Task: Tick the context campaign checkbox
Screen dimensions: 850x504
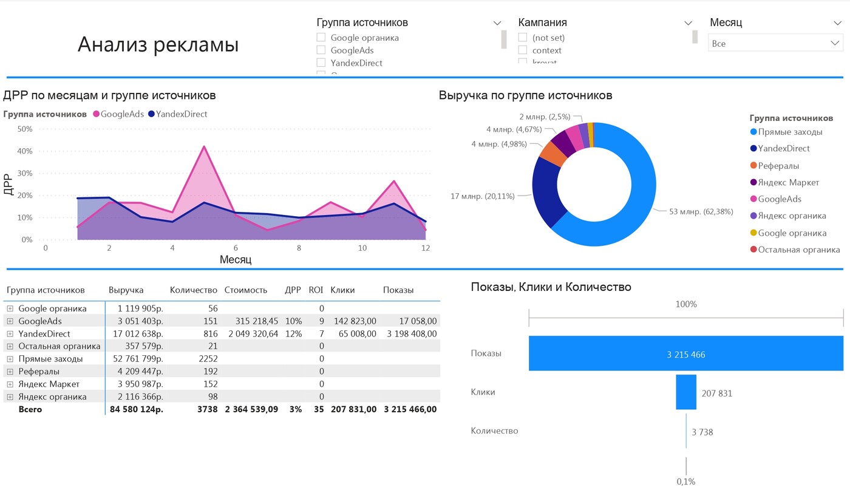Action: coord(522,50)
